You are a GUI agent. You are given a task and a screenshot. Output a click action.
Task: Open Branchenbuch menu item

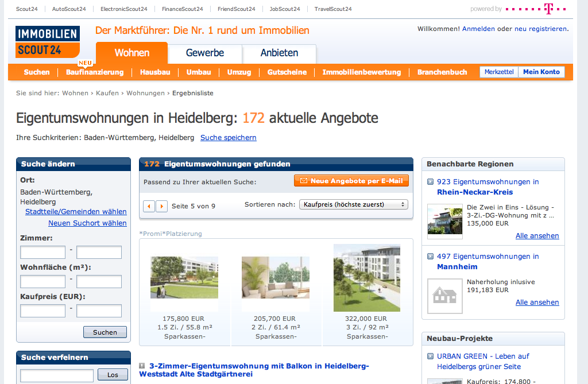pyautogui.click(x=442, y=72)
